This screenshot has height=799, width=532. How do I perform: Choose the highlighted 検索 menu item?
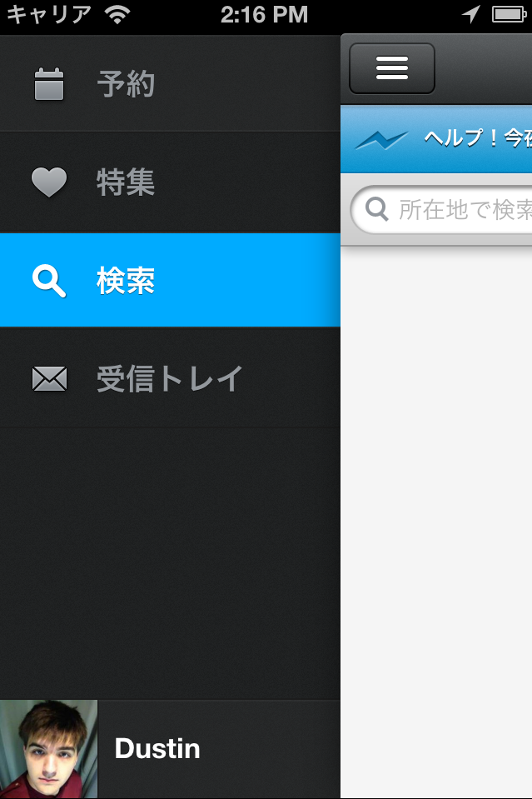pyautogui.click(x=170, y=280)
